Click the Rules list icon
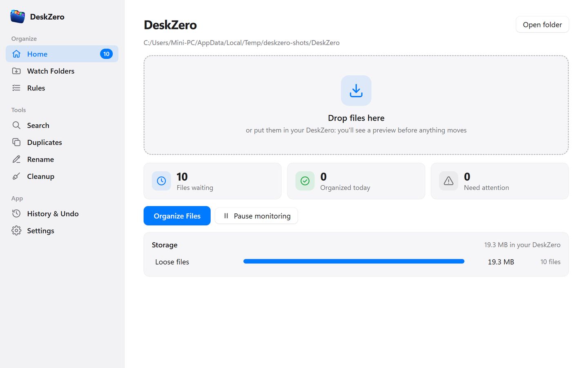 [x=16, y=88]
